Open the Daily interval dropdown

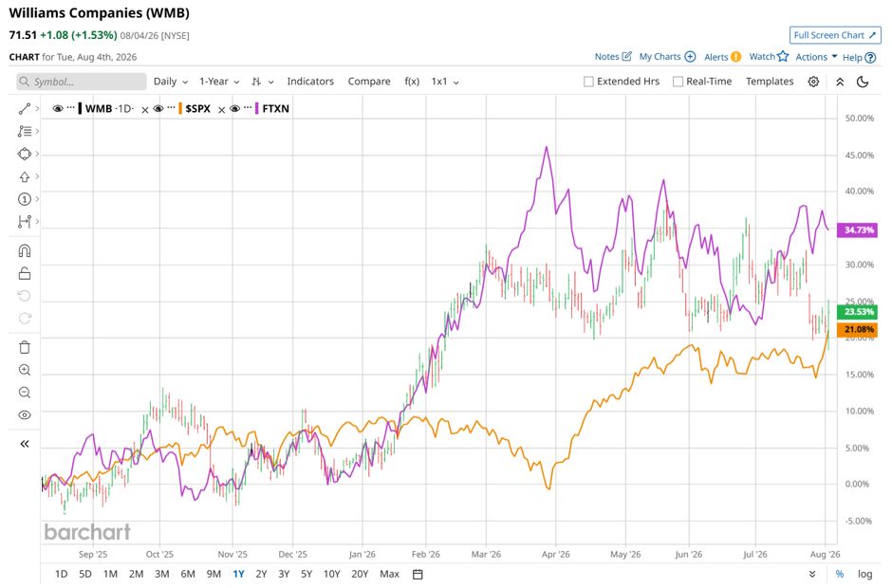click(x=170, y=82)
